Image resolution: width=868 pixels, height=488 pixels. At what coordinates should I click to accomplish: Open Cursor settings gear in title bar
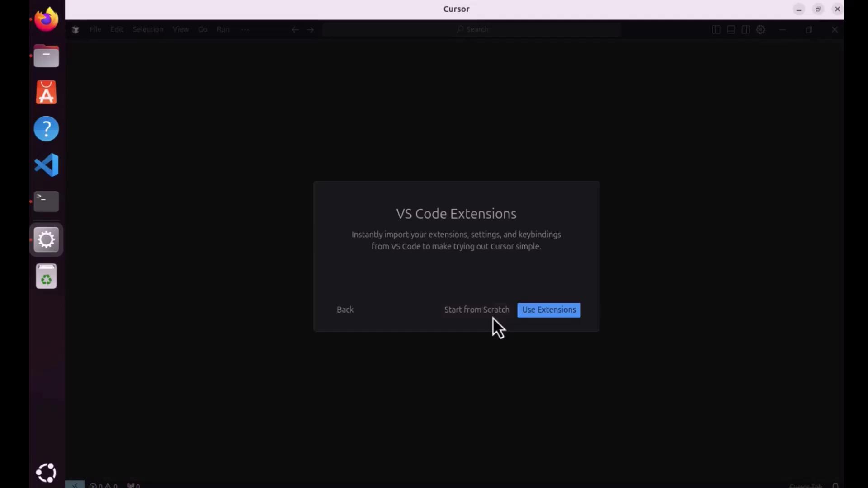(x=761, y=30)
